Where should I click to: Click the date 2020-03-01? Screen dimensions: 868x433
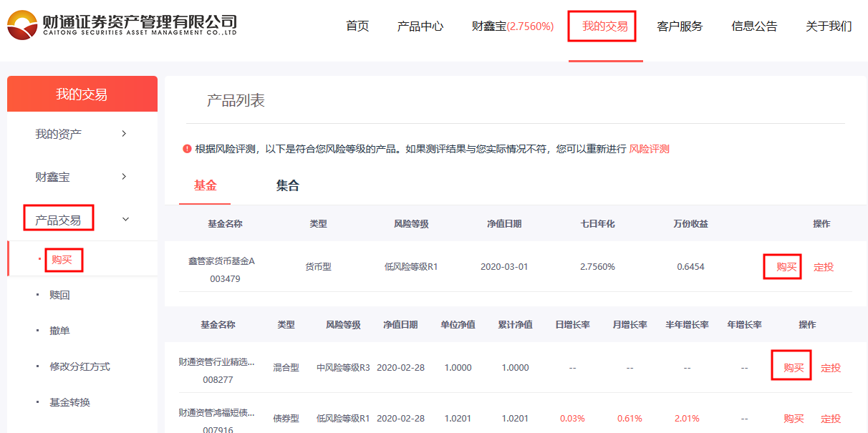pyautogui.click(x=504, y=267)
